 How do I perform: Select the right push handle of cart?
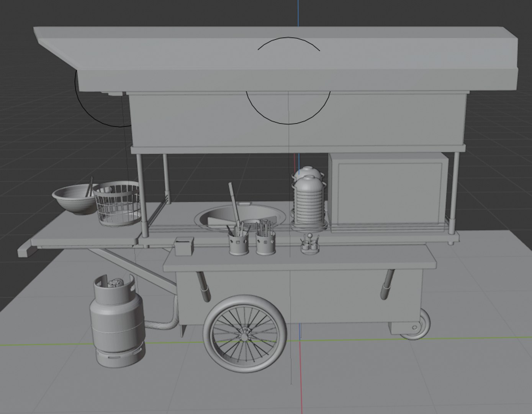pos(388,284)
